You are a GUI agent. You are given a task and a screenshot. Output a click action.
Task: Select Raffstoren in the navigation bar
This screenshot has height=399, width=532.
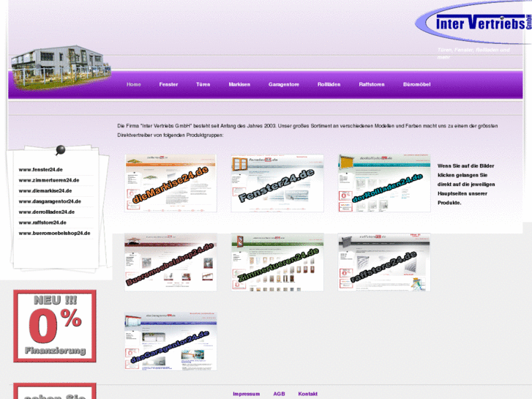[x=372, y=84]
